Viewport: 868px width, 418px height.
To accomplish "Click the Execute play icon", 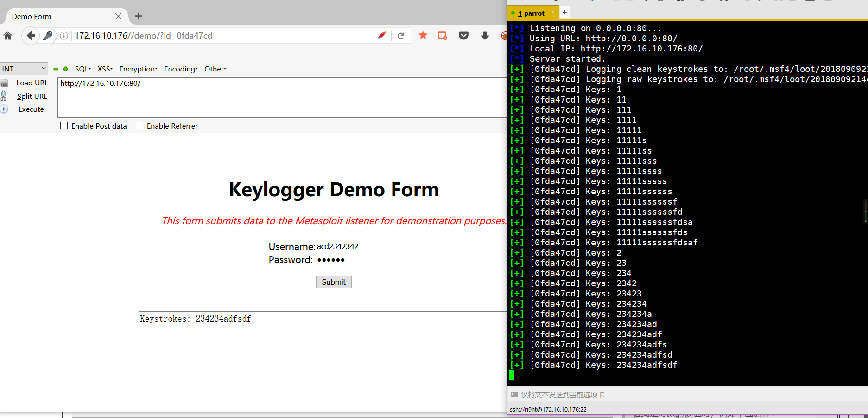I will 4,109.
